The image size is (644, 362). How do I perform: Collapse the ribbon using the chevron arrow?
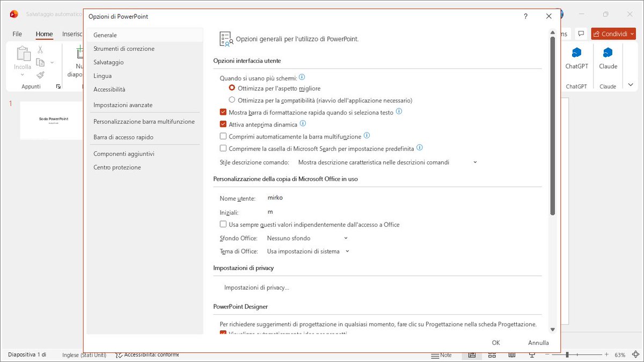pos(631,85)
